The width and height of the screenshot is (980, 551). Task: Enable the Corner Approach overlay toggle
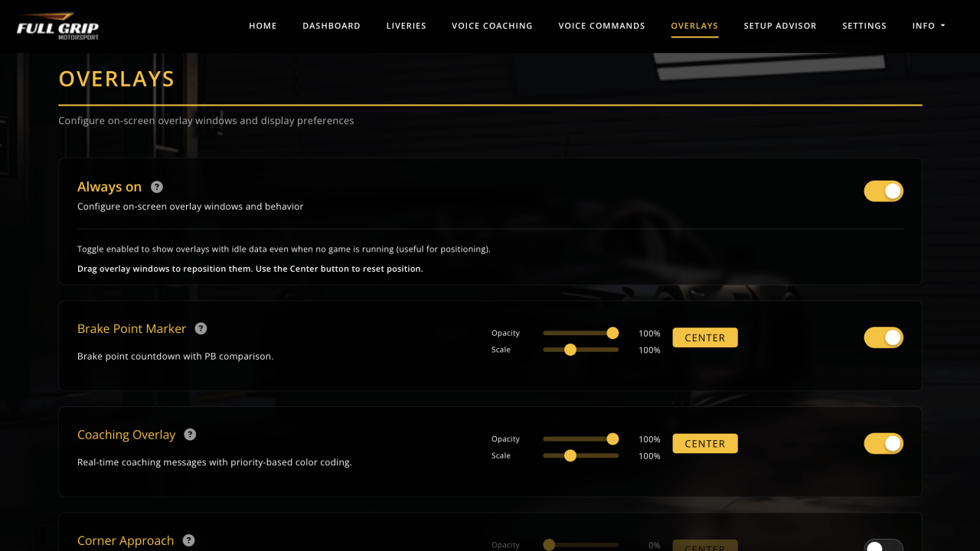tap(883, 546)
